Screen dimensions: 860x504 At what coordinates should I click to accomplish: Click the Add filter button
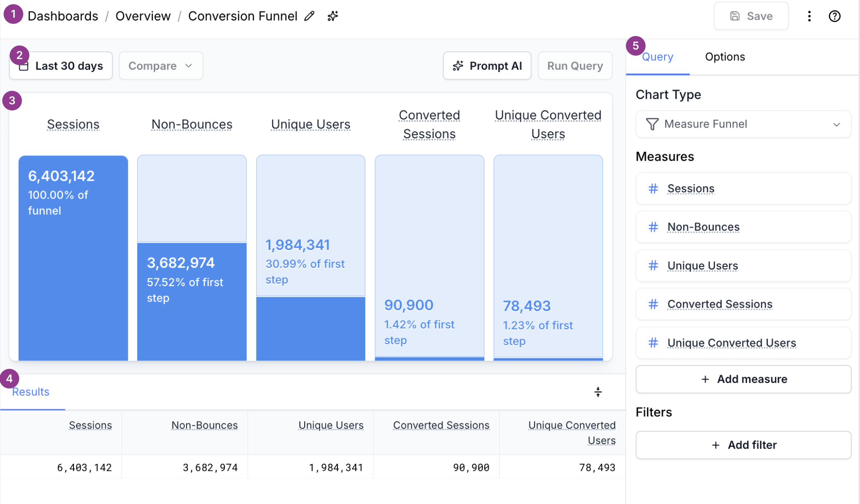tap(743, 445)
